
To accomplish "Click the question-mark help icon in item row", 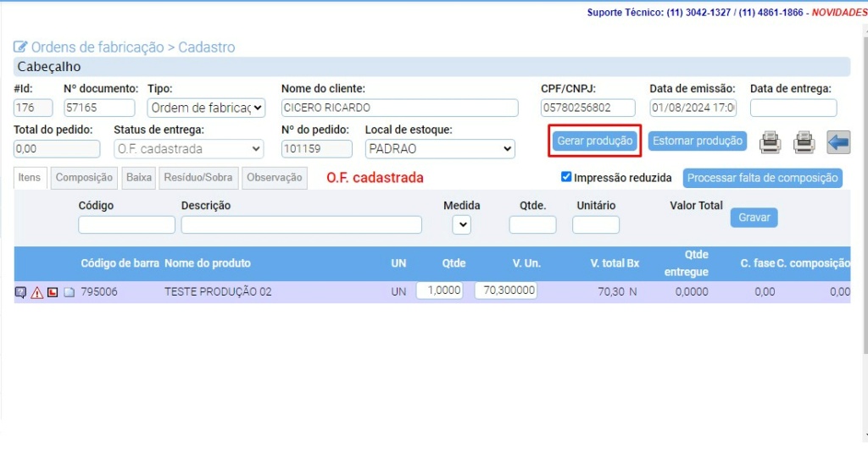I will [x=20, y=292].
